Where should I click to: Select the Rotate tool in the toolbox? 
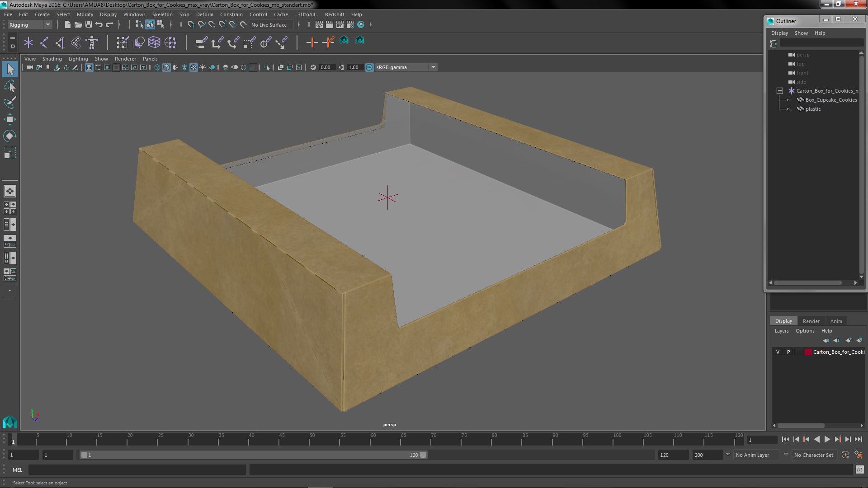pyautogui.click(x=9, y=136)
